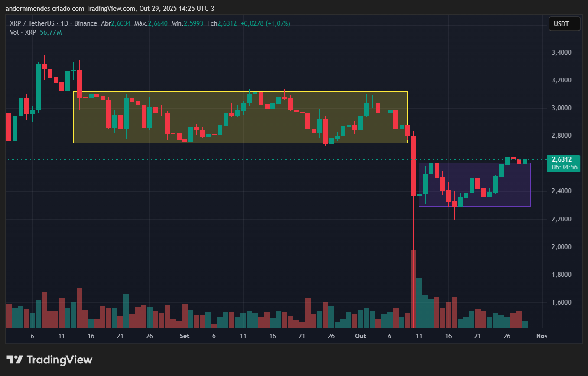Click the Nov label on time axis
This screenshot has height=376, width=588.
pyautogui.click(x=541, y=336)
